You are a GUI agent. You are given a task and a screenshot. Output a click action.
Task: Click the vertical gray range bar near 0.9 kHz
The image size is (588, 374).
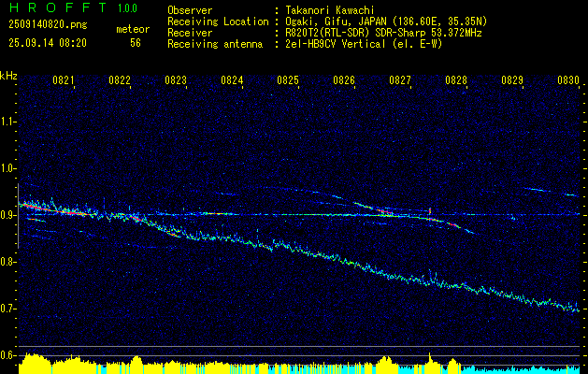[x=18, y=216]
